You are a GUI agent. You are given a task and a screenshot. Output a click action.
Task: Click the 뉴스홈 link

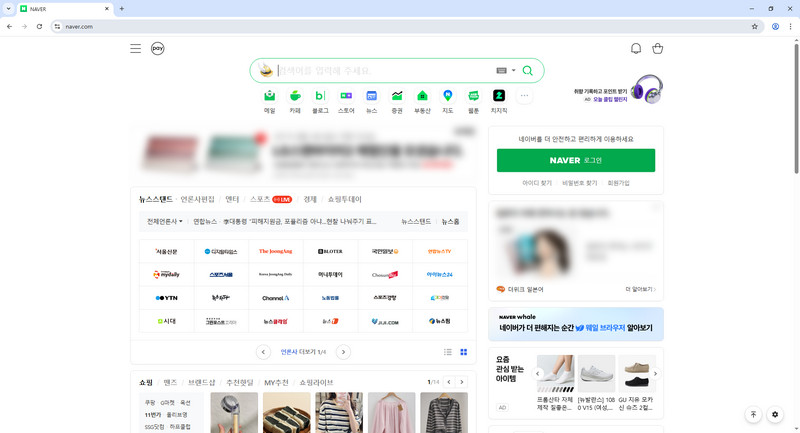point(451,221)
